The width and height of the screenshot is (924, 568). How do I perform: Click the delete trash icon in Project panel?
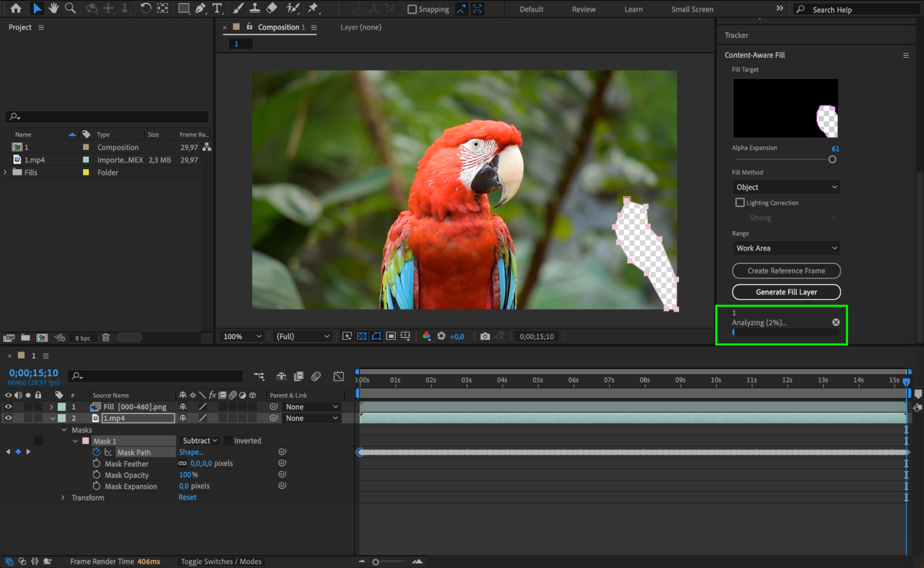coord(106,337)
